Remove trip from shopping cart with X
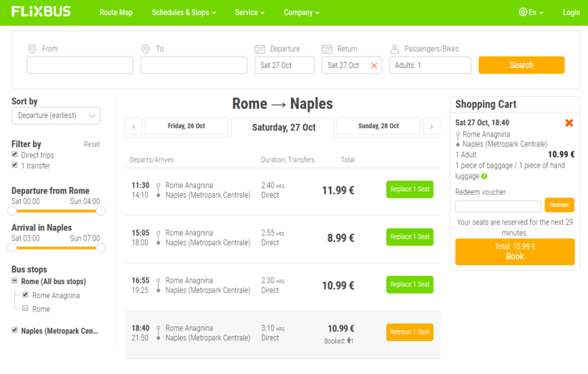The height and width of the screenshot is (374, 588). (569, 123)
